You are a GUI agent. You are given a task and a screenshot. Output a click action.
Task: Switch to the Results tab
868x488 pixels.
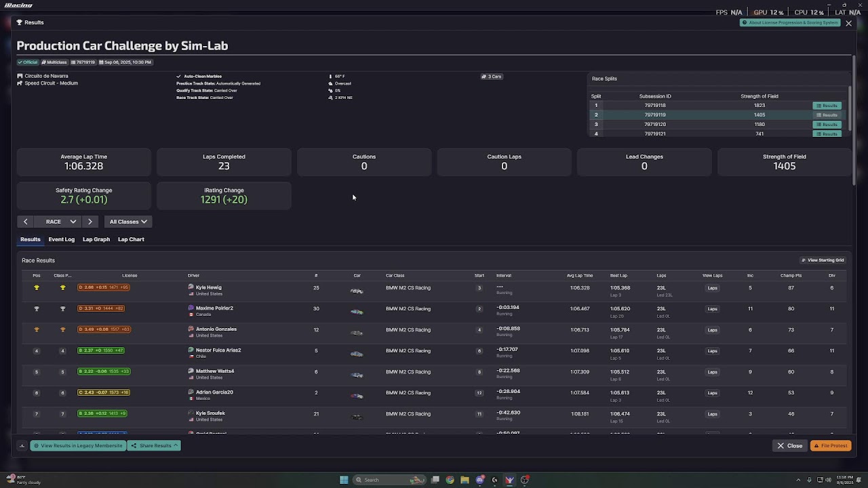point(31,239)
